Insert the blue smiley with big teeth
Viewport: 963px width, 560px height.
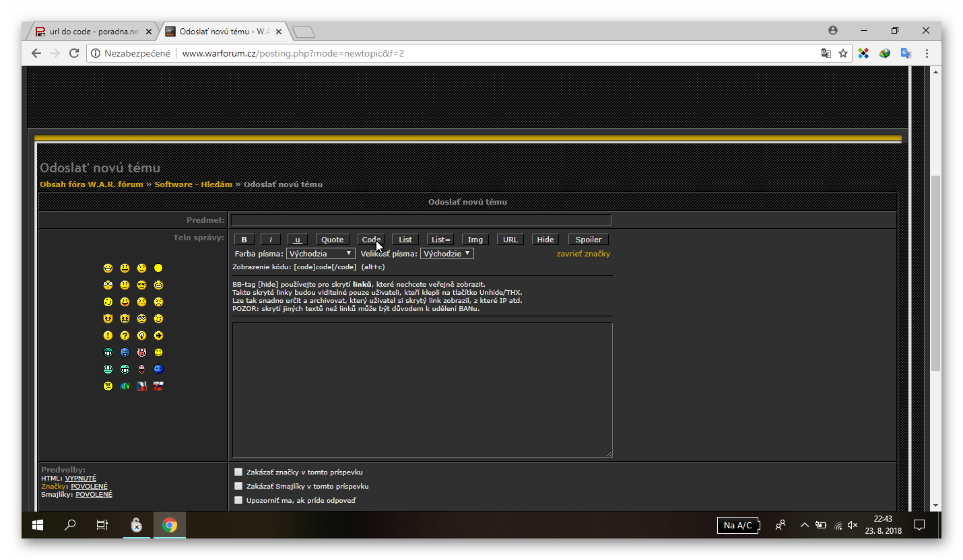click(x=125, y=352)
